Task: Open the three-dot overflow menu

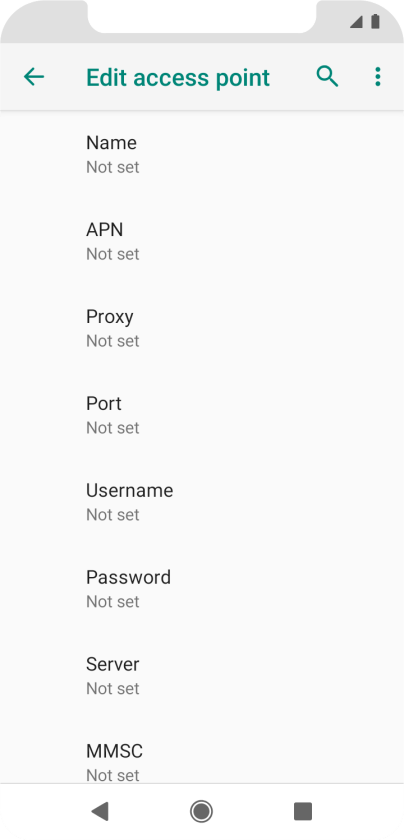Action: coord(378,77)
